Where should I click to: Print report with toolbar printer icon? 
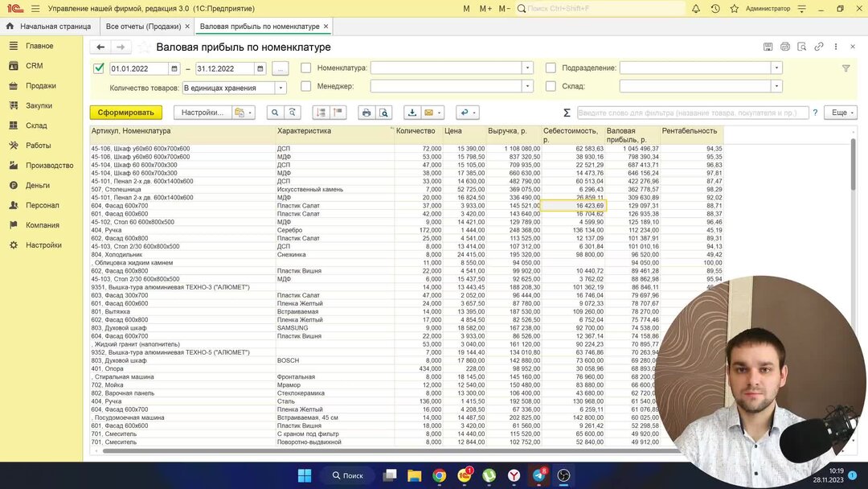click(366, 113)
